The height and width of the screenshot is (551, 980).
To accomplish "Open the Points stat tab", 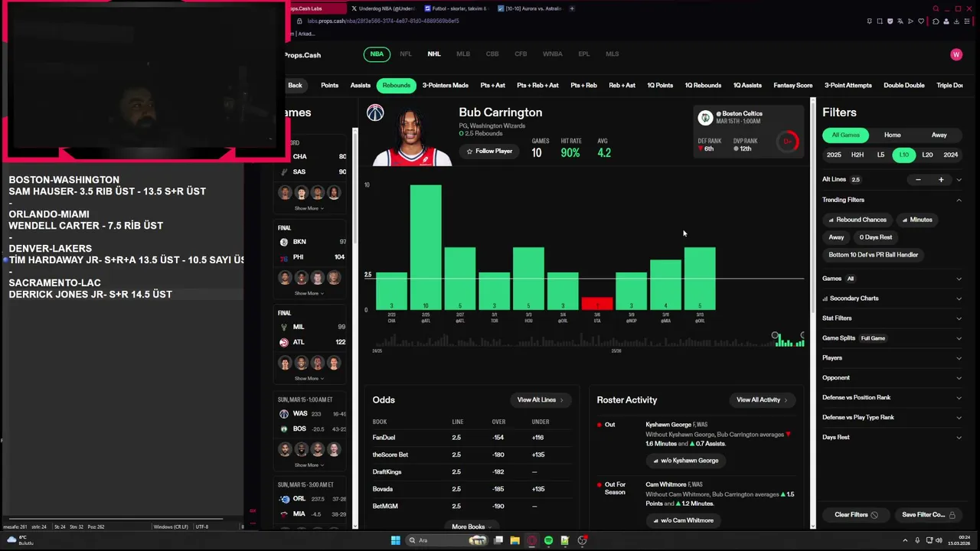I will coord(329,86).
